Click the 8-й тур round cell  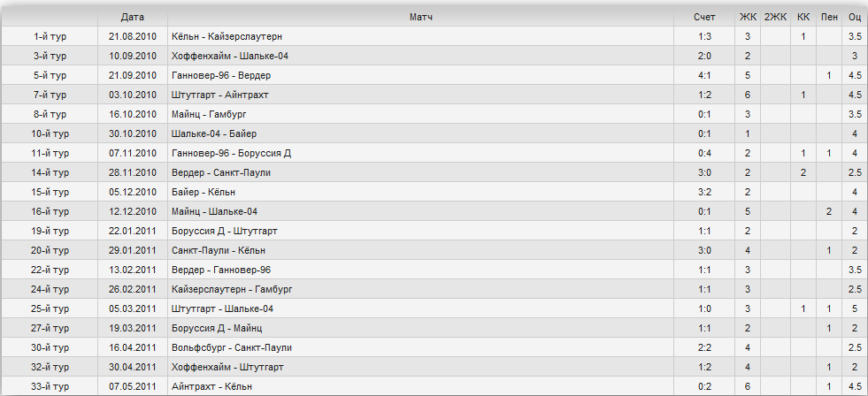(50, 115)
